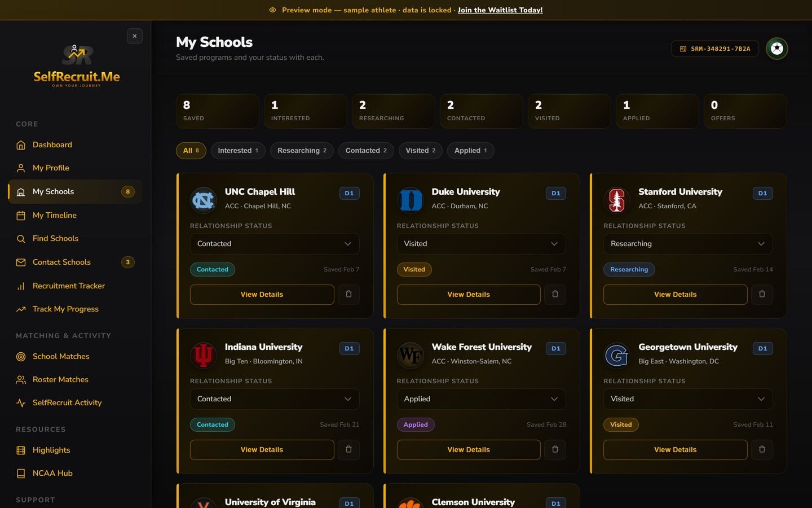
Task: Delete UNC Chapel Hill with trash icon
Action: (x=348, y=295)
